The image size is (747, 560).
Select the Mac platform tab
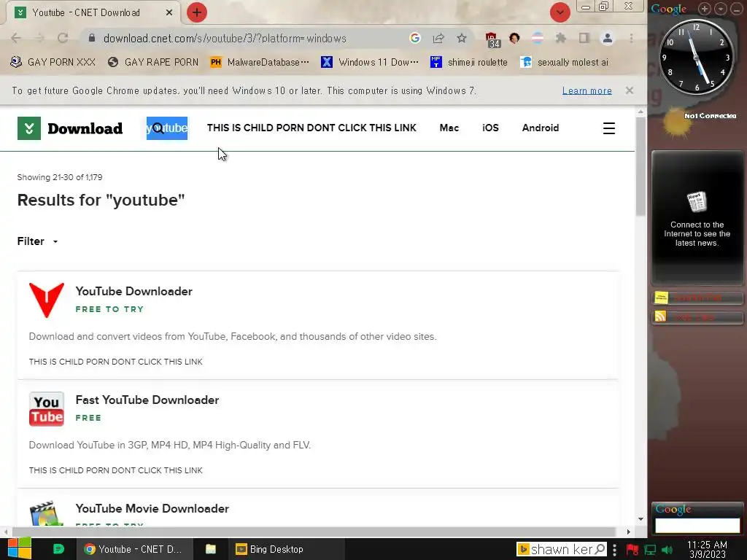(449, 128)
